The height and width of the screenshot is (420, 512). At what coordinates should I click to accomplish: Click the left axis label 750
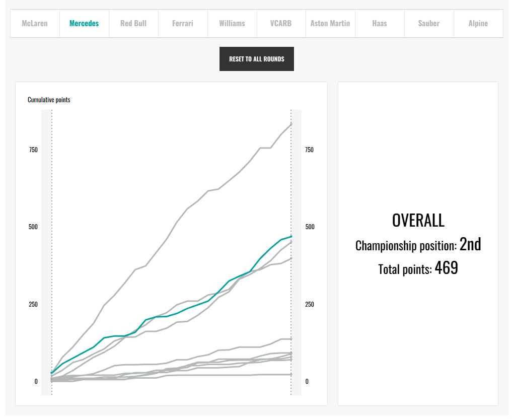(x=33, y=150)
